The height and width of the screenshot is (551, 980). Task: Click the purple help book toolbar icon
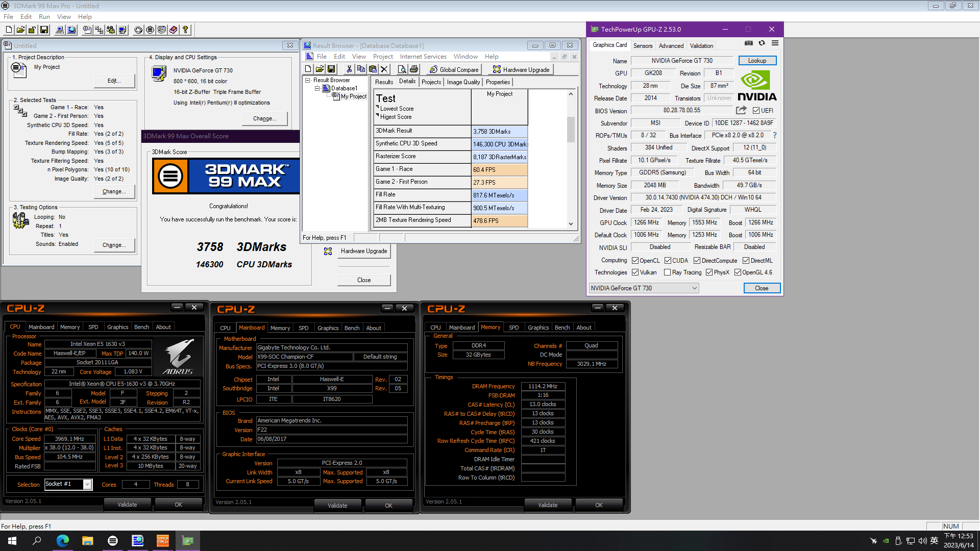click(174, 30)
